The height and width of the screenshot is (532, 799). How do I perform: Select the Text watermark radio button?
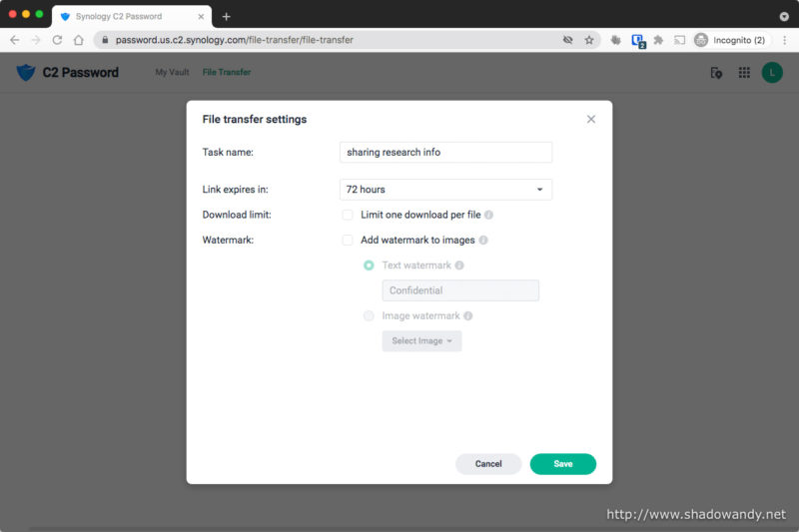tap(369, 266)
